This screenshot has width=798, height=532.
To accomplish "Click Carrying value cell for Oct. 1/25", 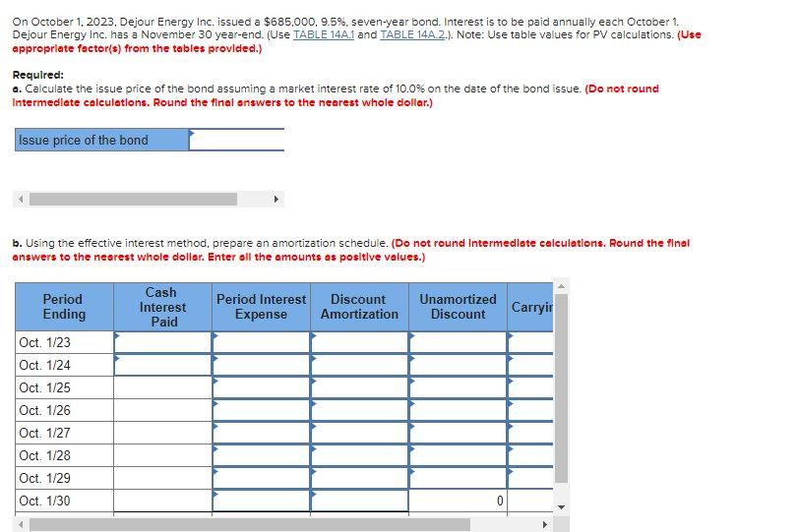I will click(530, 387).
